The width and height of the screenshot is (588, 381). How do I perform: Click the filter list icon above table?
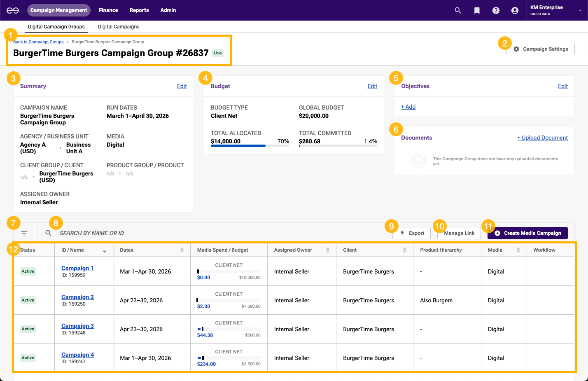pos(24,233)
